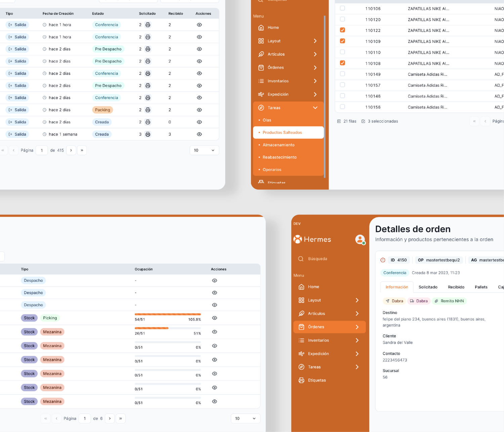Click the Búsqueda search field under Hermes
This screenshot has height=432, width=504.
pyautogui.click(x=318, y=259)
